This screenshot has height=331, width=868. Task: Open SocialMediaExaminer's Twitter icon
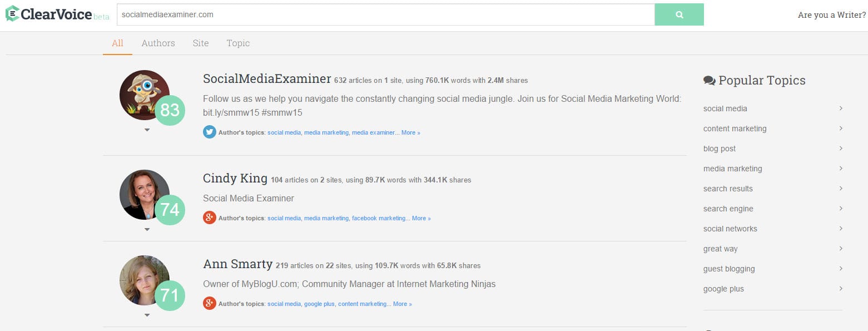coord(209,132)
